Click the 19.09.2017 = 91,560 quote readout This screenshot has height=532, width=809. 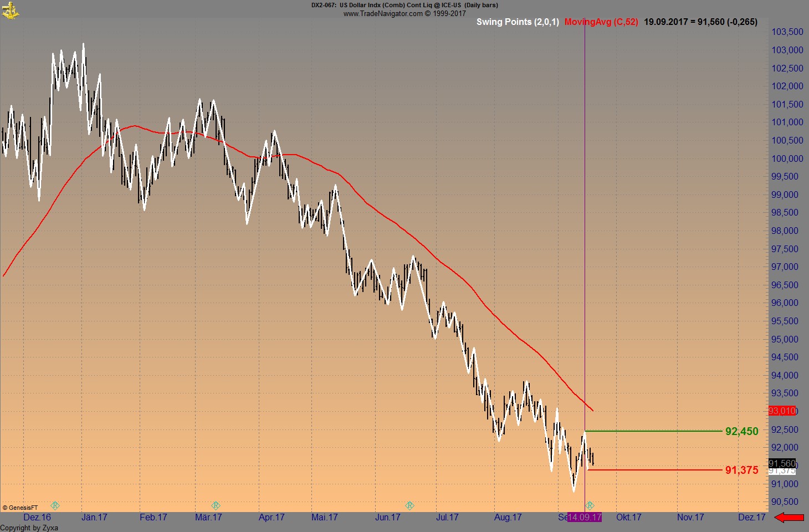pos(700,22)
